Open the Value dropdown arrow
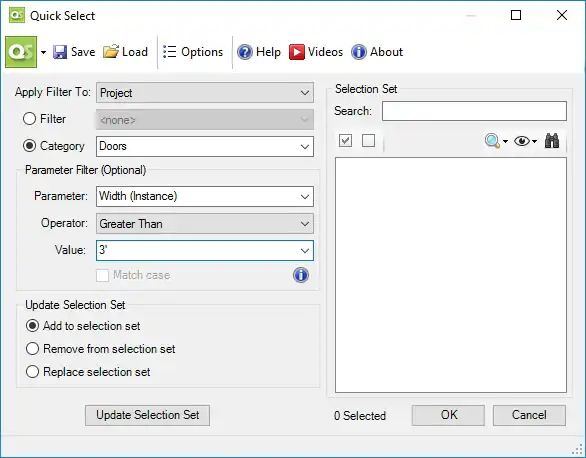This screenshot has height=458, width=586. (305, 250)
